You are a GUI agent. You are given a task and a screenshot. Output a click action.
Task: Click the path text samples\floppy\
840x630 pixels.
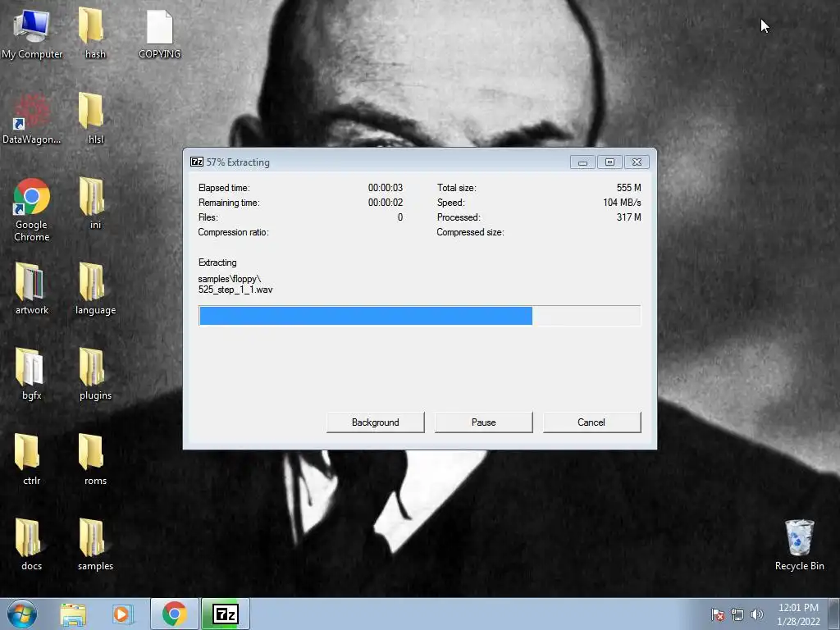pos(230,279)
